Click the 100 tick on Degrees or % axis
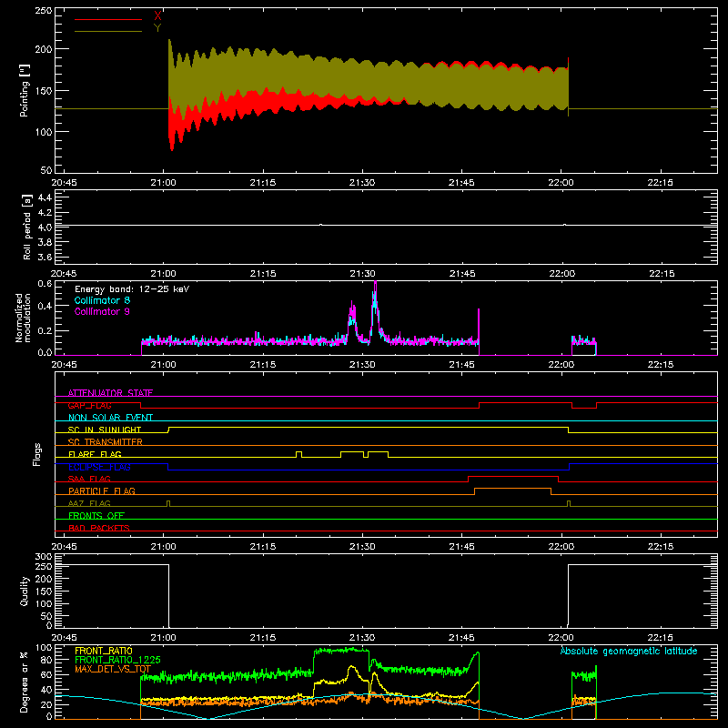The height and width of the screenshot is (728, 728). click(44, 648)
